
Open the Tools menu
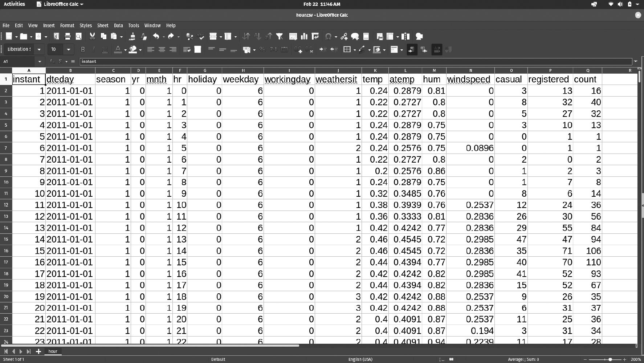click(134, 25)
